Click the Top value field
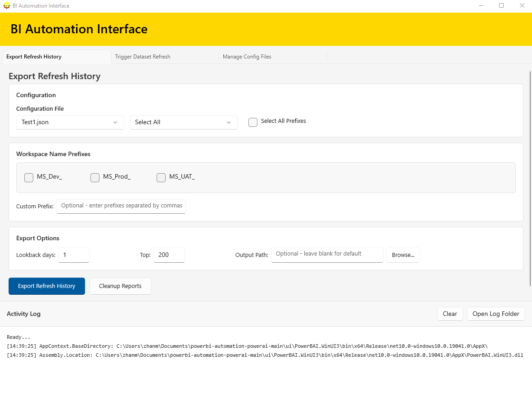 (x=169, y=255)
